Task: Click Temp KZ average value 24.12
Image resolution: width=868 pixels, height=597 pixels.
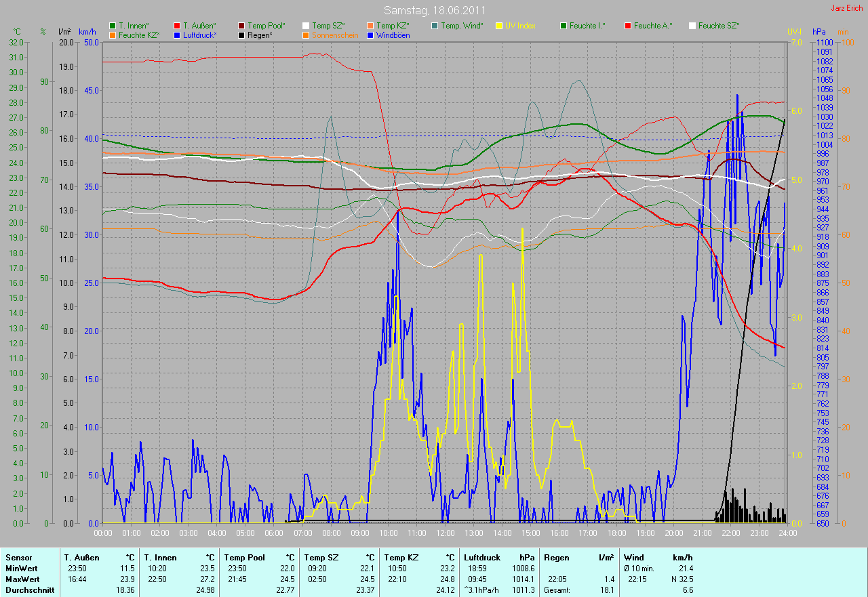Action: coord(444,590)
